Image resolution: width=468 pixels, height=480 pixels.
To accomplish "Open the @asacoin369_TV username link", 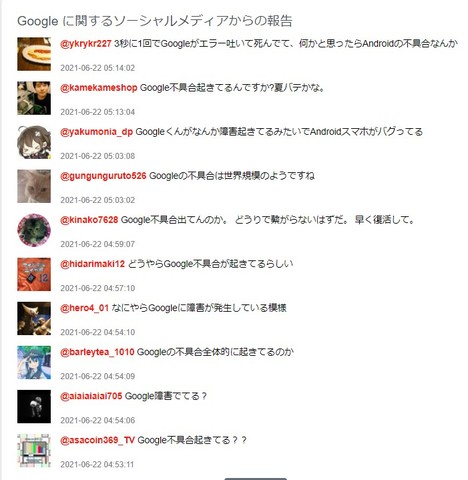I will pyautogui.click(x=97, y=440).
